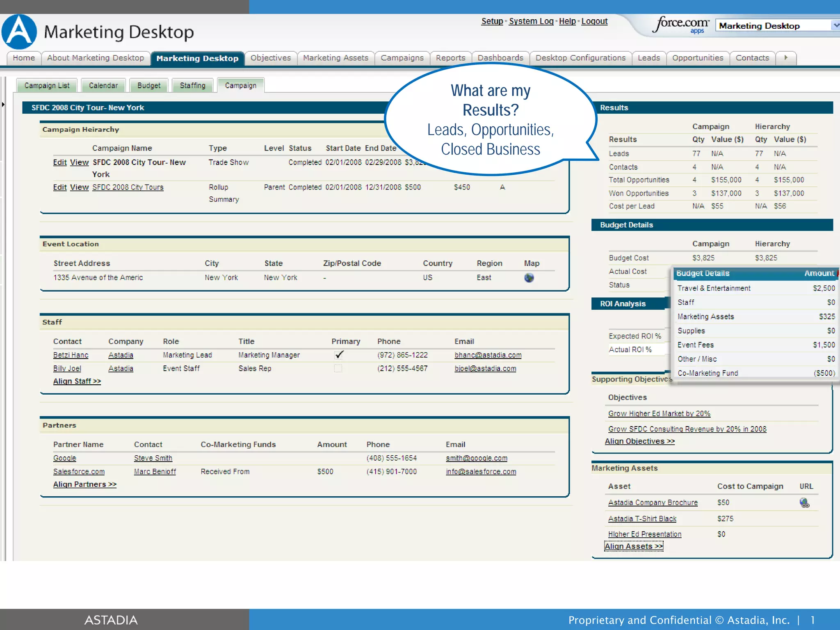View the SFDC 2008 City Tour- New York campaign
Viewport: 840px width, 630px height.
coord(79,162)
